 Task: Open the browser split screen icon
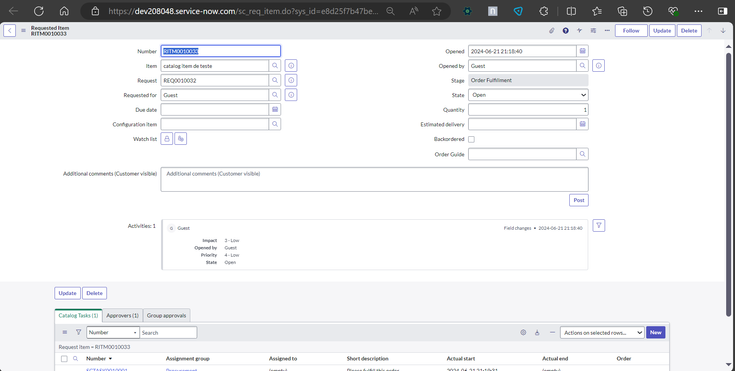(x=571, y=11)
